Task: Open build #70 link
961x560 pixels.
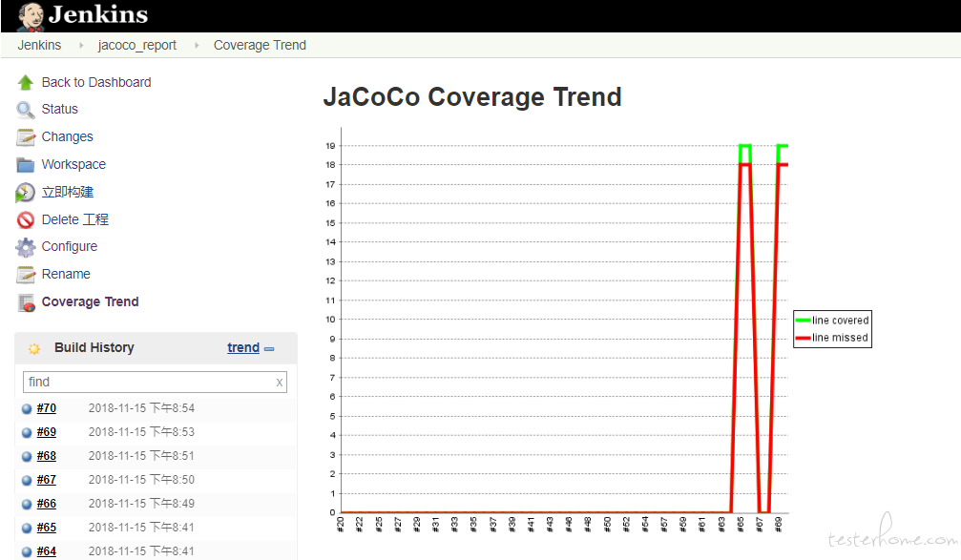Action: (47, 408)
